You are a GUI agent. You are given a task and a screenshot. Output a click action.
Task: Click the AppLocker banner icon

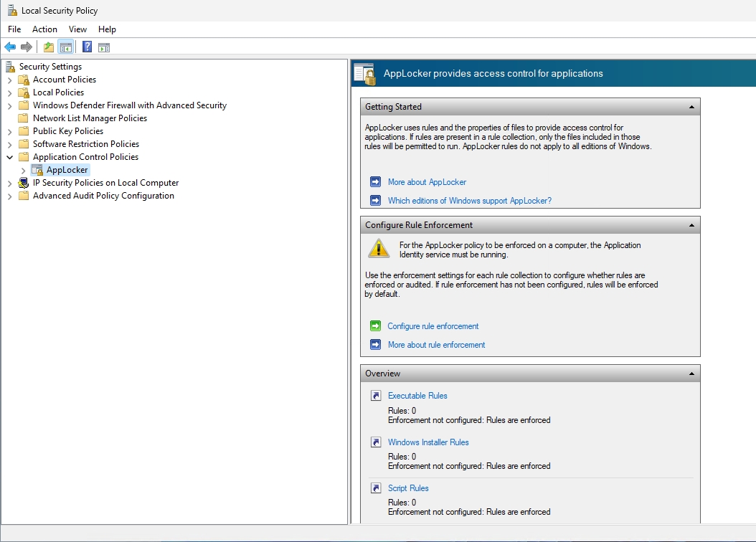(x=364, y=72)
